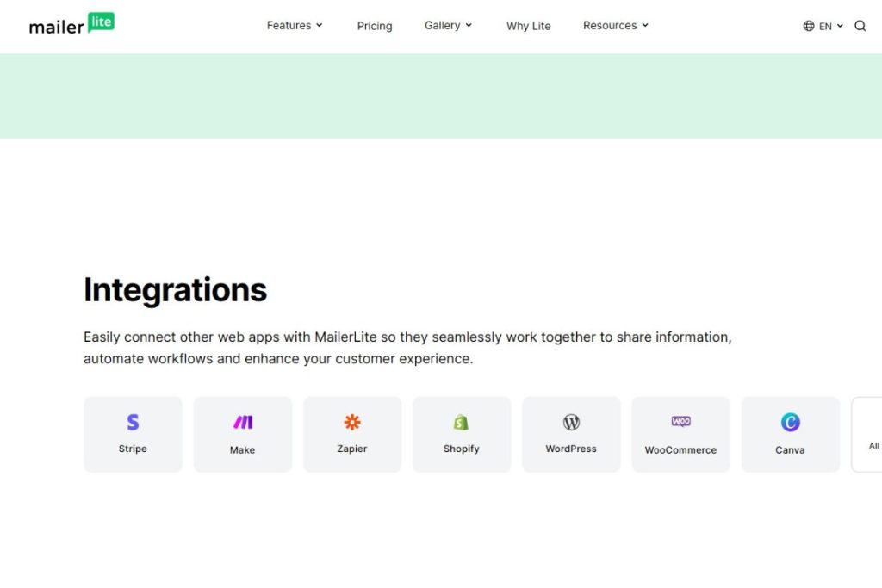Go to the Pricing page

click(375, 26)
